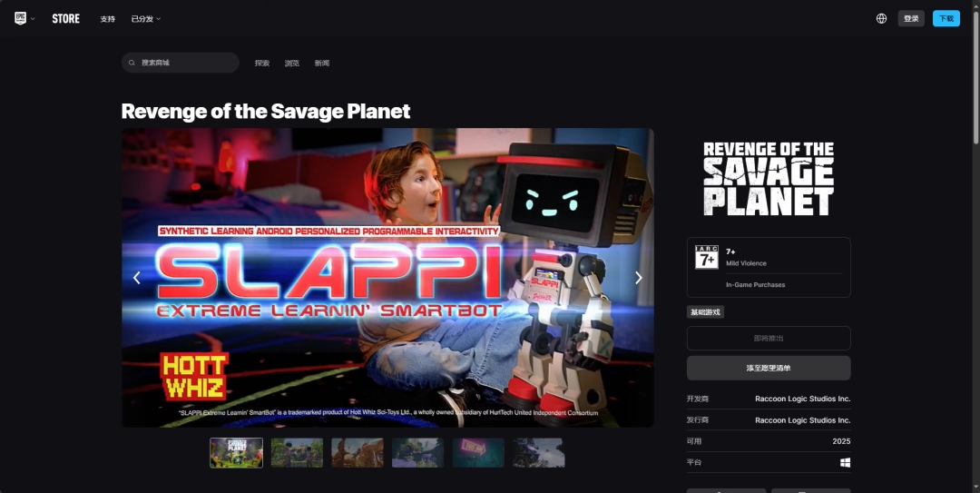980x493 pixels.
Task: Switch to the 浏览 tab
Action: (291, 63)
